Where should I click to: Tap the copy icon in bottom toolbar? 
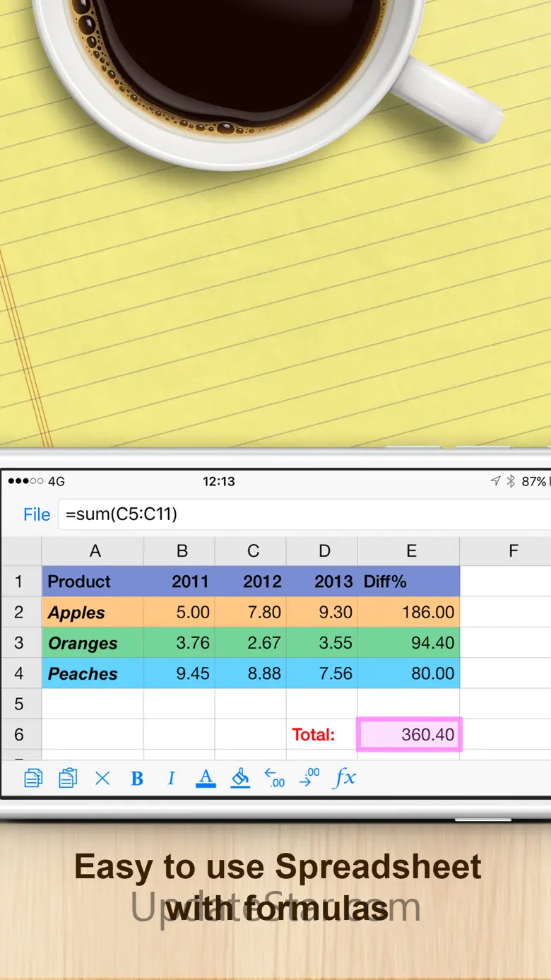33,778
